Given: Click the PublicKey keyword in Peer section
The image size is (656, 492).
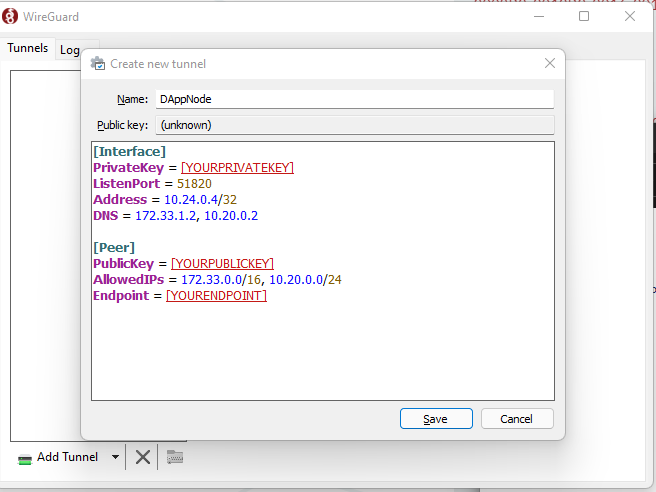Looking at the screenshot, I should (123, 264).
